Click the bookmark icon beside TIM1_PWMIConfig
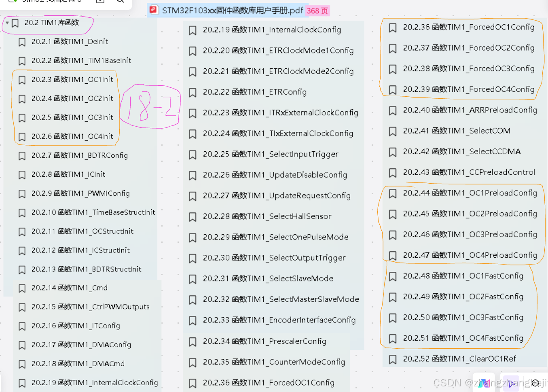Image resolution: width=548 pixels, height=392 pixels. point(22,194)
